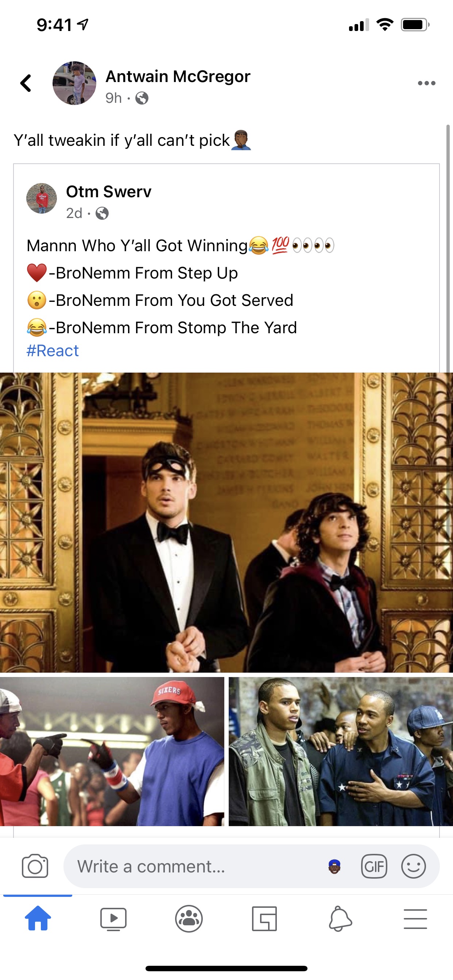Open the Groups tab icon

pos(189,919)
